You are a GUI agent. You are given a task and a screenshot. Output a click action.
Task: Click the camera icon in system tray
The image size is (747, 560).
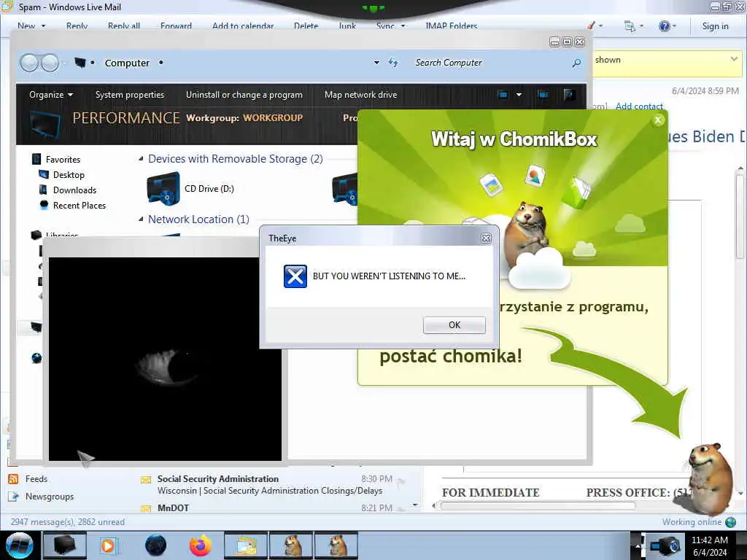(x=665, y=546)
